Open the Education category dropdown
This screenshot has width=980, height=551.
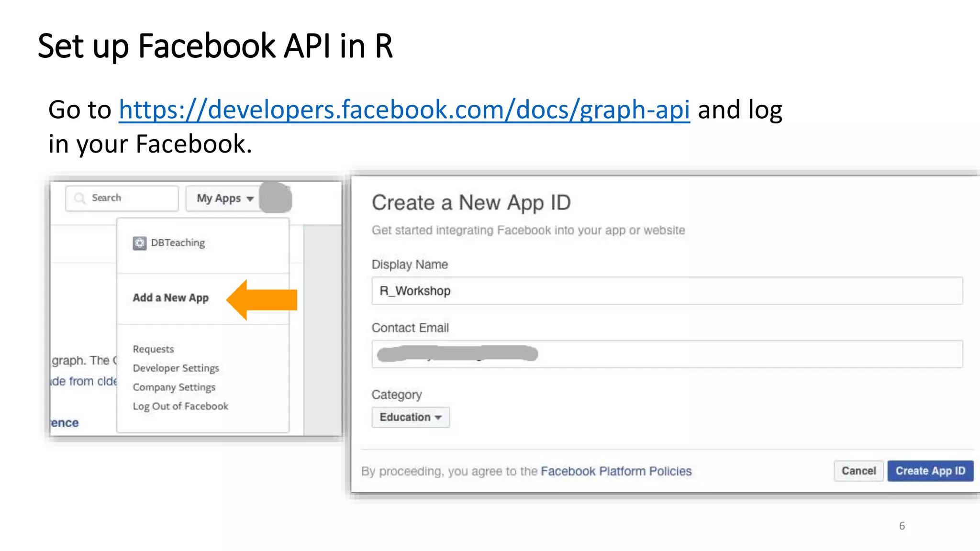pos(411,417)
